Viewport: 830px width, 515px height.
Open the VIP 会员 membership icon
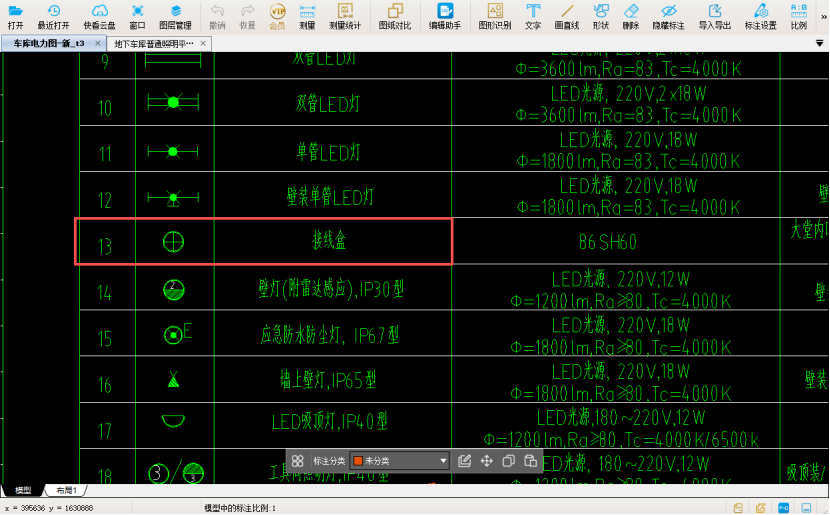point(277,16)
